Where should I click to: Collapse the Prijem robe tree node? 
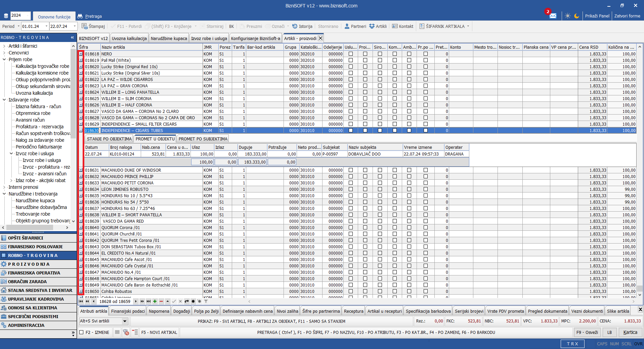(4, 59)
